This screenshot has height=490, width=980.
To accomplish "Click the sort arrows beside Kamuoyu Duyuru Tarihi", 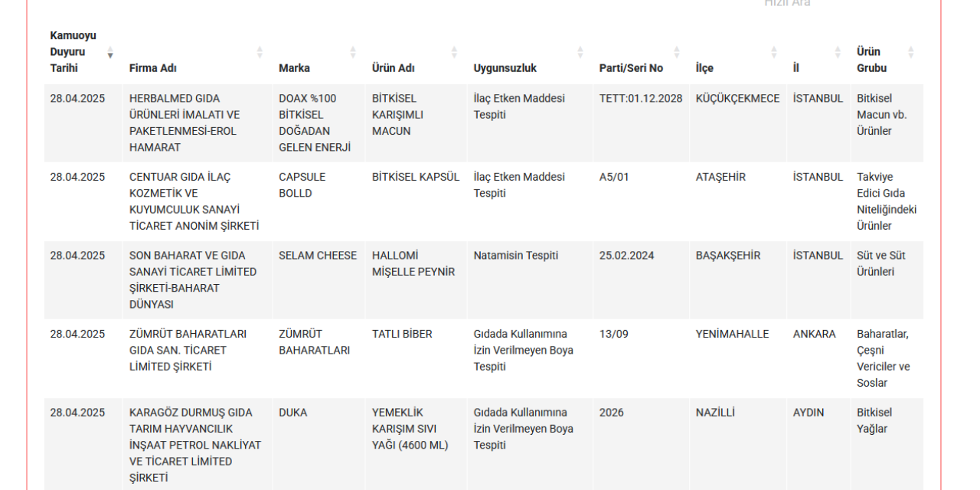I will [x=110, y=52].
